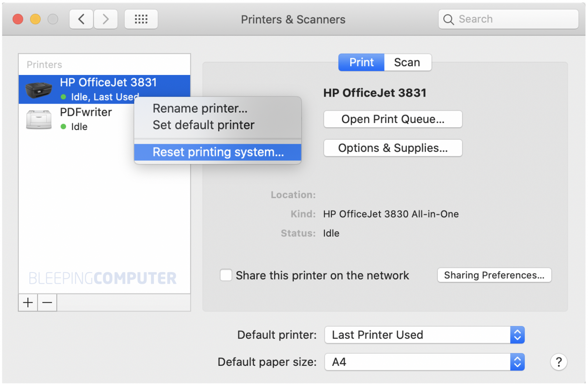Open help with the question mark button

click(559, 362)
